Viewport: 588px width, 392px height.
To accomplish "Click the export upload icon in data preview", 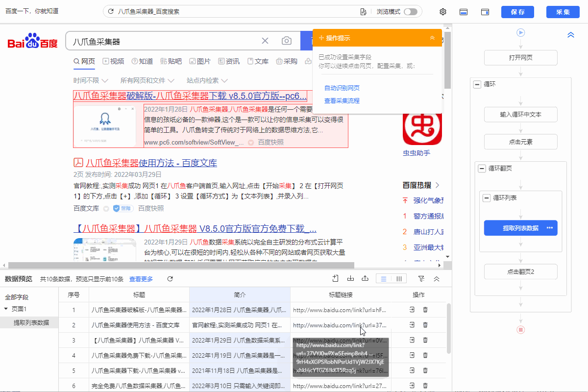I will point(365,279).
